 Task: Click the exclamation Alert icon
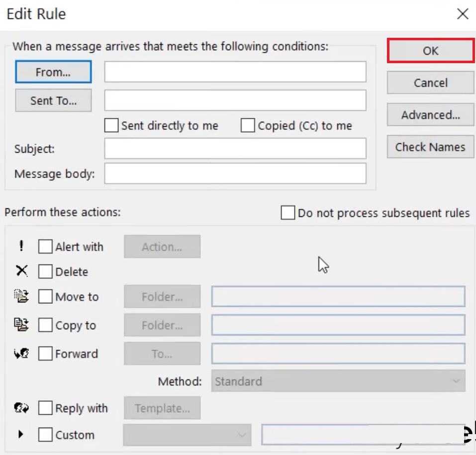coord(21,246)
